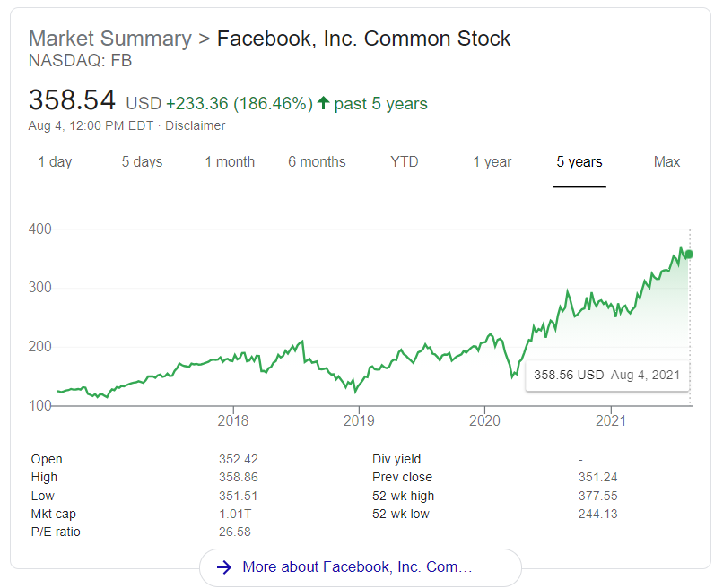This screenshot has height=588, width=723.
Task: Click the 2020 marker on the chart axis
Action: click(x=484, y=420)
